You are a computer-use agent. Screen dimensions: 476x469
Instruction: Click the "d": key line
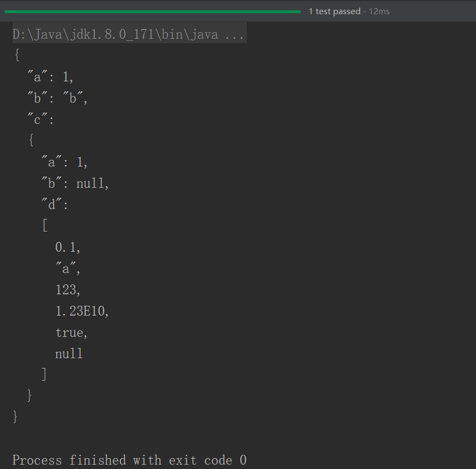coord(55,204)
